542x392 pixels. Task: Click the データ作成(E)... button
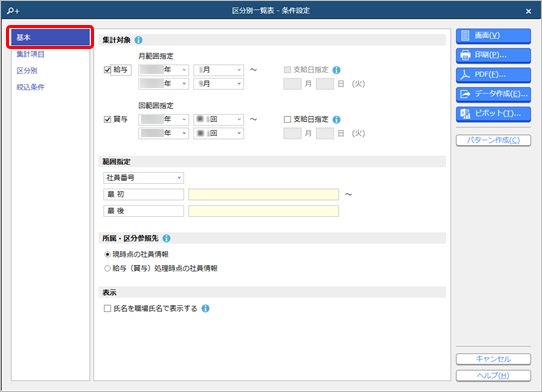[493, 94]
